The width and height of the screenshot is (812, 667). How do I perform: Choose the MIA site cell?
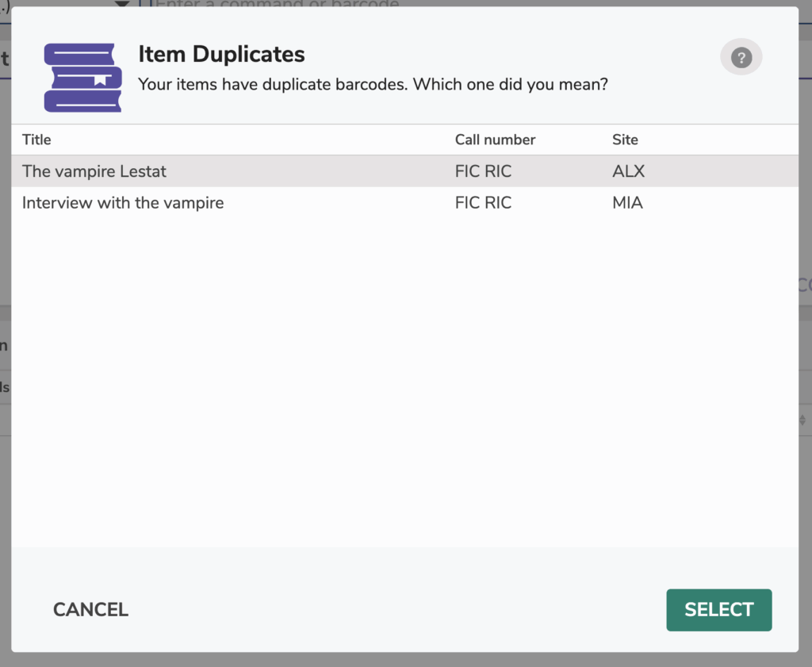click(627, 203)
